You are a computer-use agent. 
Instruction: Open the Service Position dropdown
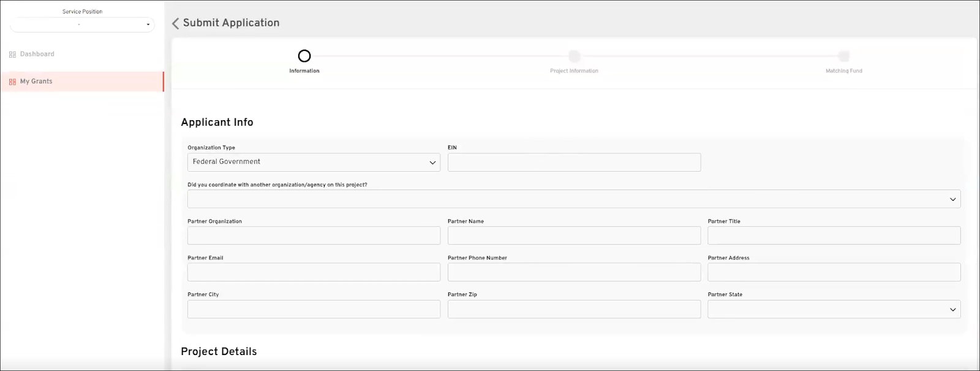[x=82, y=25]
